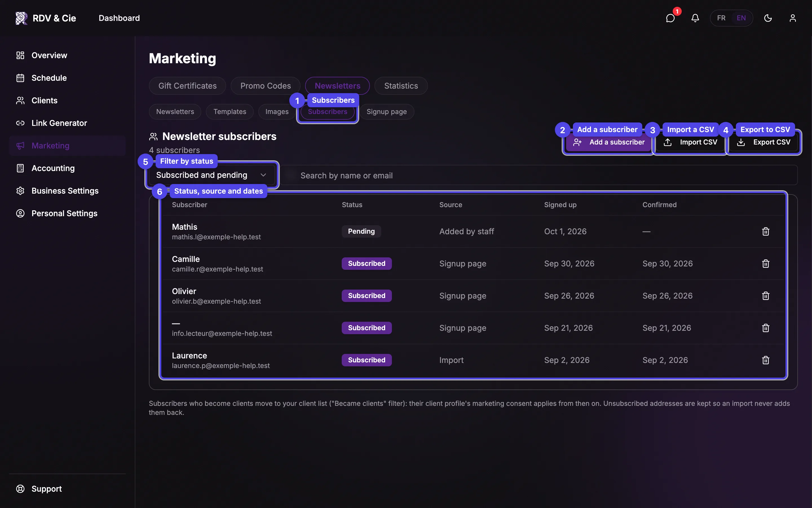812x508 pixels.
Task: Open Accounting in the sidebar
Action: (x=67, y=168)
